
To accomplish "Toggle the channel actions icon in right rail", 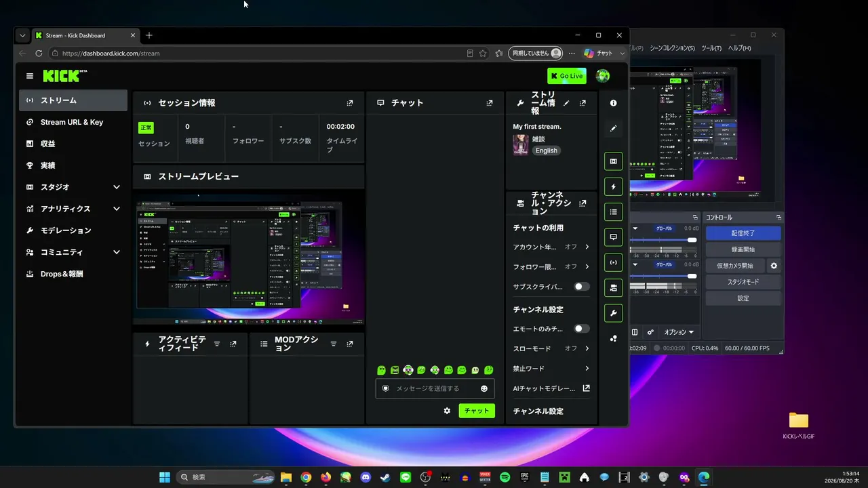I will coord(613,288).
